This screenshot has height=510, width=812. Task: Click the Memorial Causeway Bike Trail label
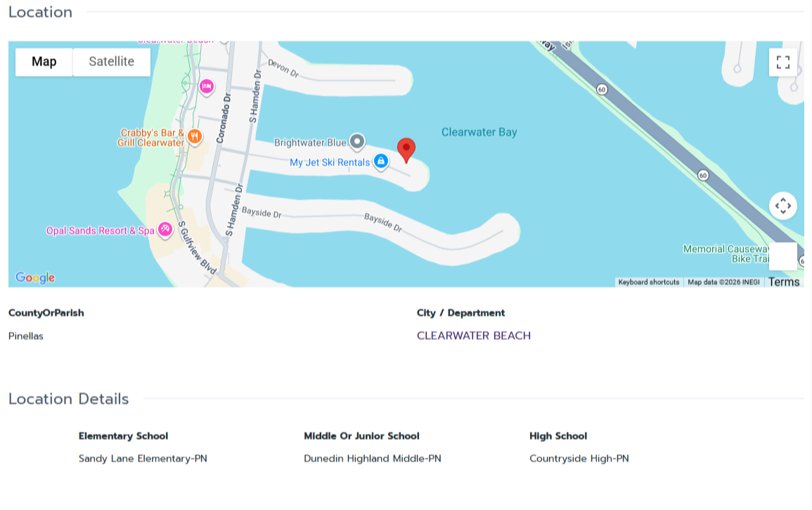(x=724, y=254)
